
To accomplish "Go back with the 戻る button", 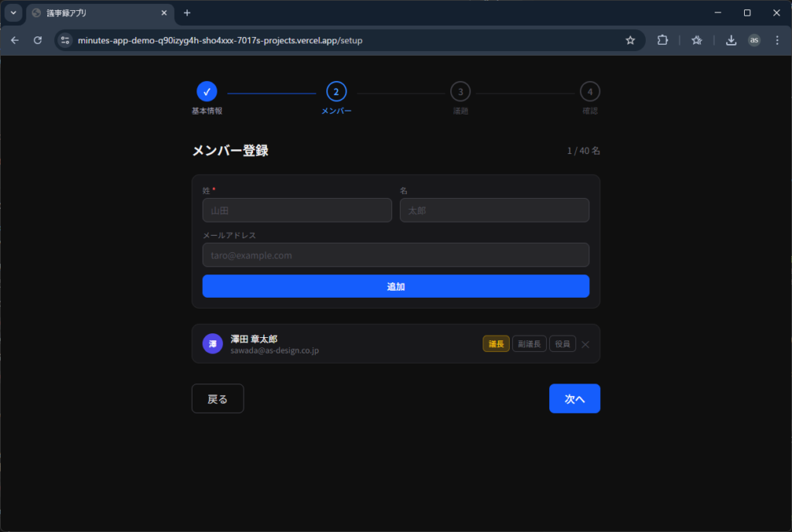I will (217, 399).
